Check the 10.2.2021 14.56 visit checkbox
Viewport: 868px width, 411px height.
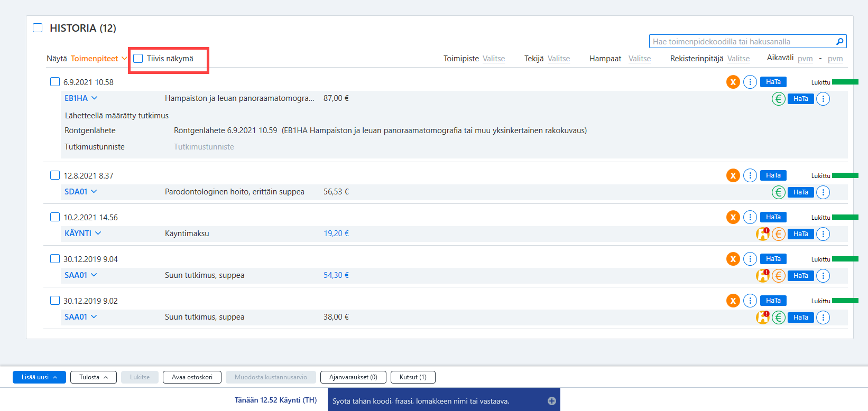point(55,217)
